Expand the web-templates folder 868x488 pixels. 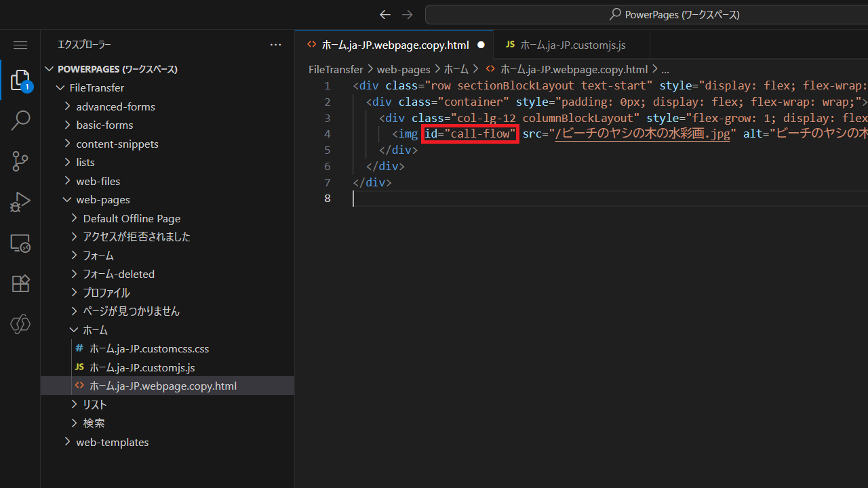112,442
